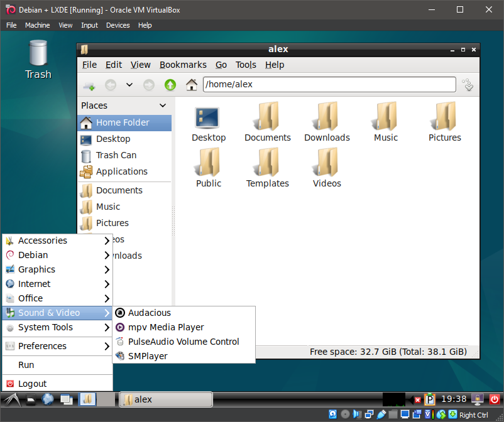Screen dimensions: 504x422
Task: Open a new tab in the file manager
Action: tap(89, 84)
